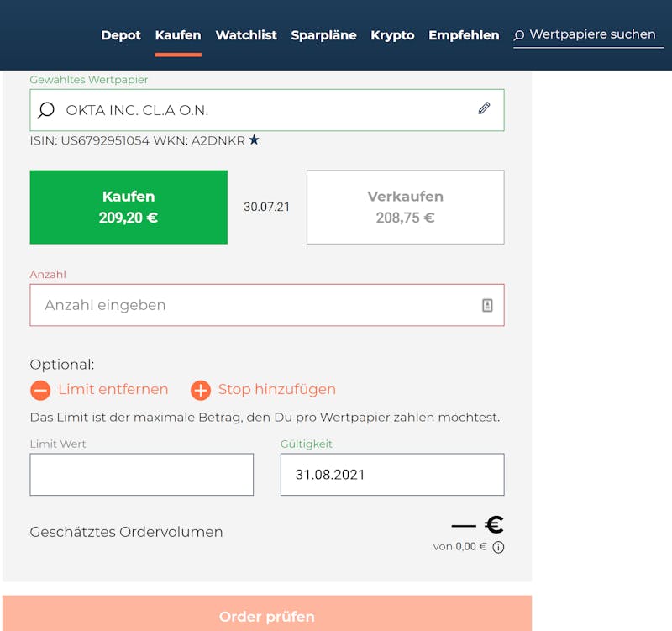
Task: Focus the Limit Wert input field
Action: pyautogui.click(x=142, y=475)
